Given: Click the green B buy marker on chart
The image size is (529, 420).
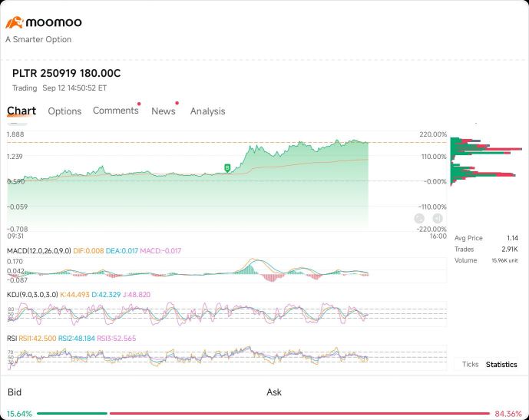Looking at the screenshot, I should tap(226, 167).
